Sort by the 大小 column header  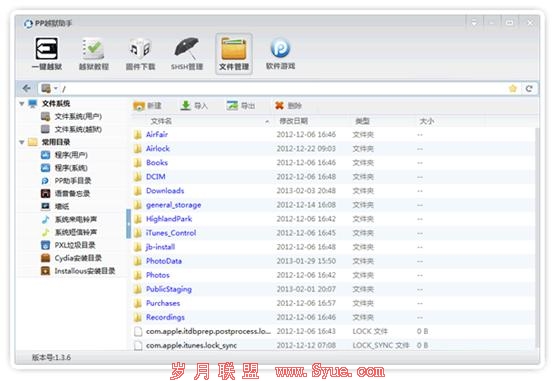click(x=427, y=121)
